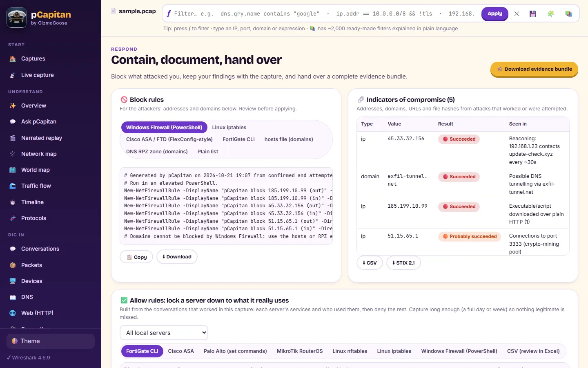Click the Network map node icon

point(13,154)
